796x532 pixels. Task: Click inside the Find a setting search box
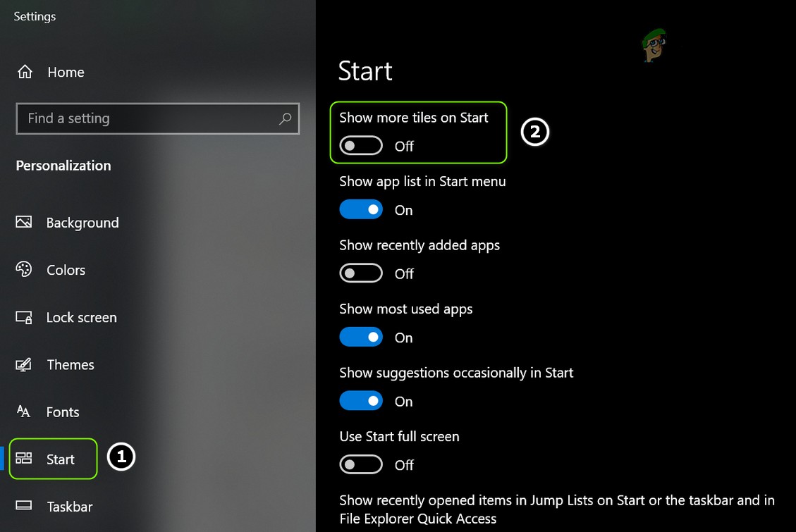pyautogui.click(x=141, y=118)
